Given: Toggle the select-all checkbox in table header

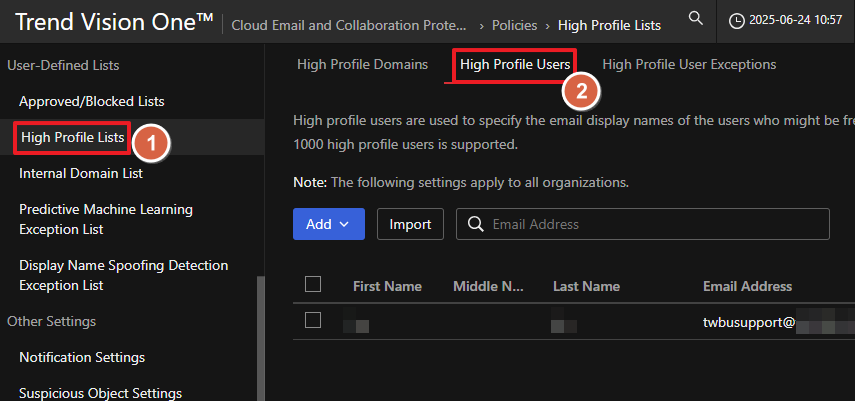Looking at the screenshot, I should pos(313,285).
